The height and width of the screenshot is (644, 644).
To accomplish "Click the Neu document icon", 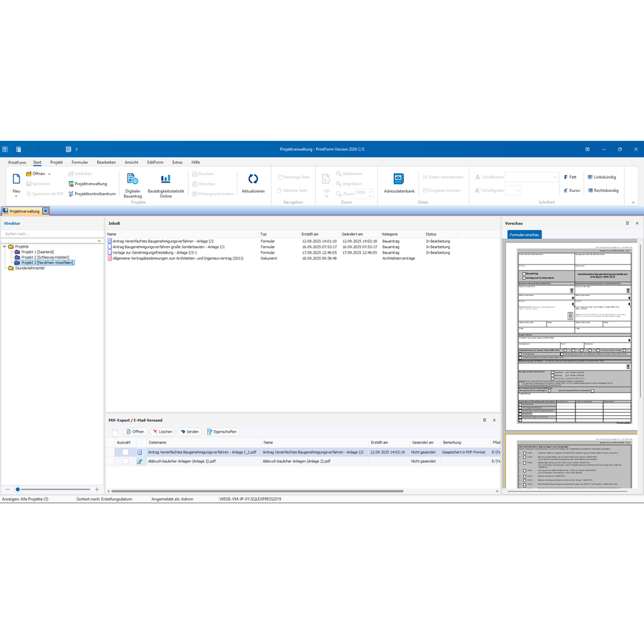I will click(16, 179).
